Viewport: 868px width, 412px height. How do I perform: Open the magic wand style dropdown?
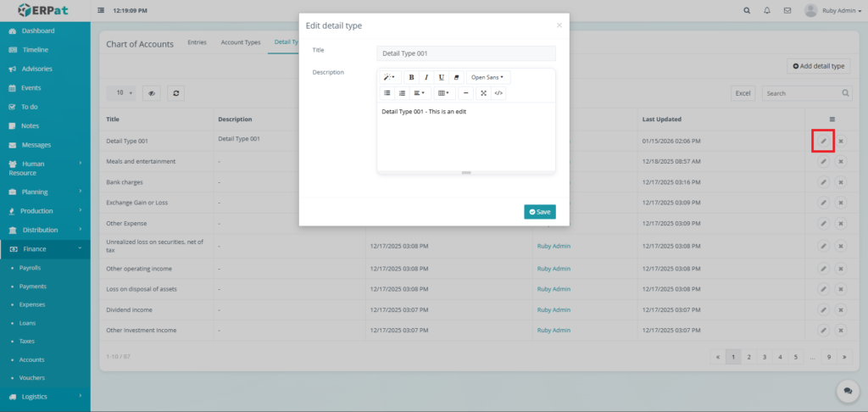[389, 77]
